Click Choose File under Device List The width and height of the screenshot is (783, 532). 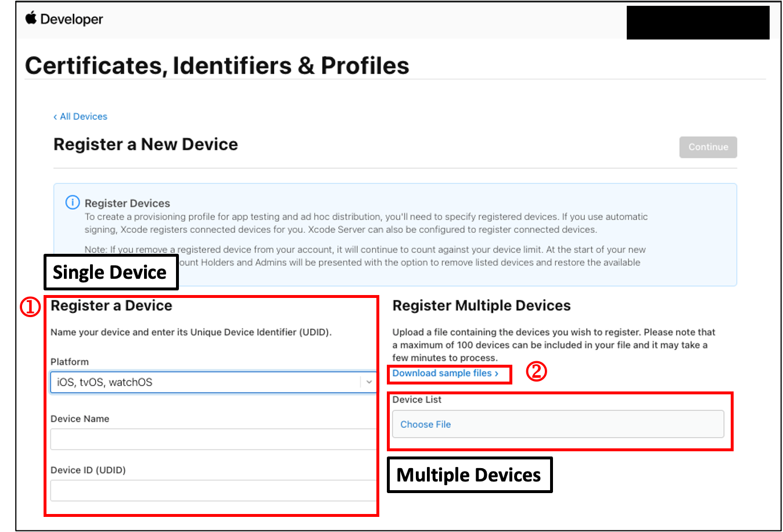click(x=425, y=425)
